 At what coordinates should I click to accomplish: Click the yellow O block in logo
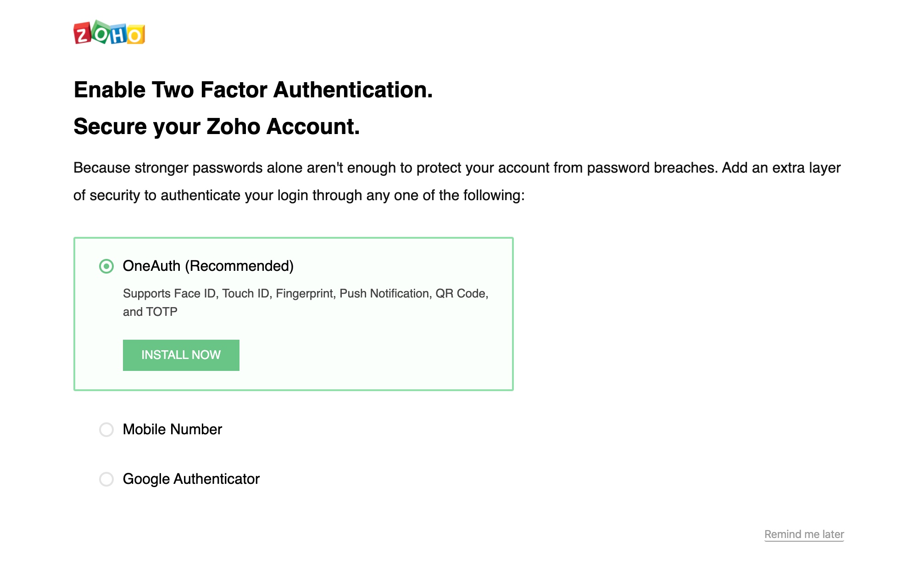click(136, 35)
